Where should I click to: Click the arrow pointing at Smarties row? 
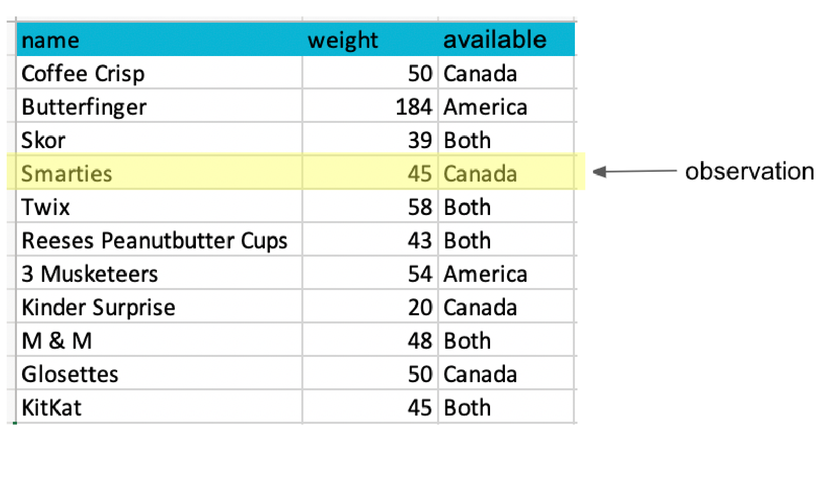click(x=634, y=172)
